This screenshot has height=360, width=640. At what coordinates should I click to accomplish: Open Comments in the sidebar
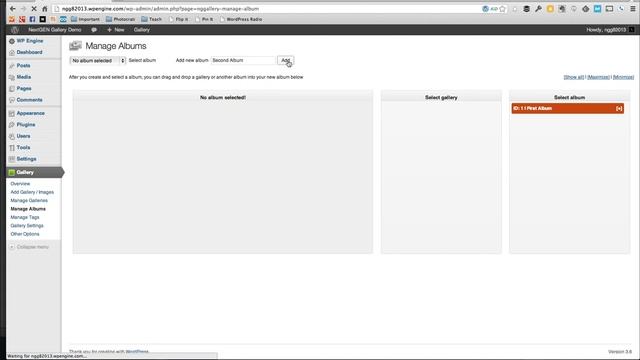pos(29,100)
